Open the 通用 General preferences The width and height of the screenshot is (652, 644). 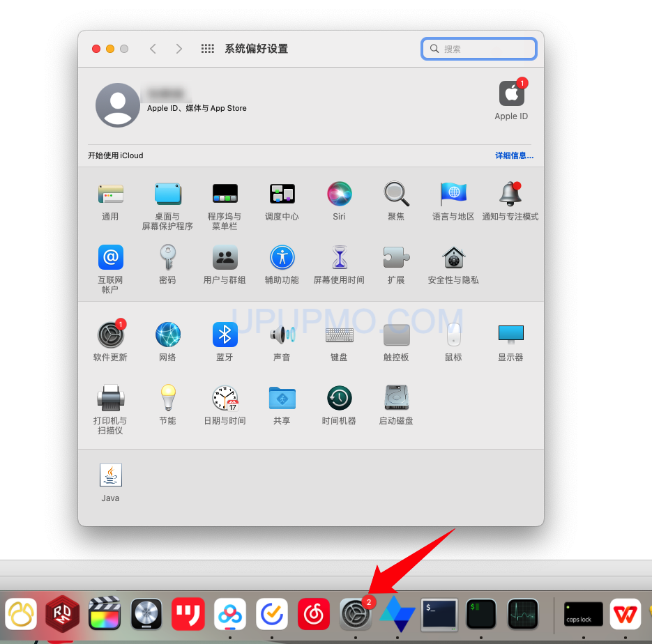pyautogui.click(x=110, y=194)
